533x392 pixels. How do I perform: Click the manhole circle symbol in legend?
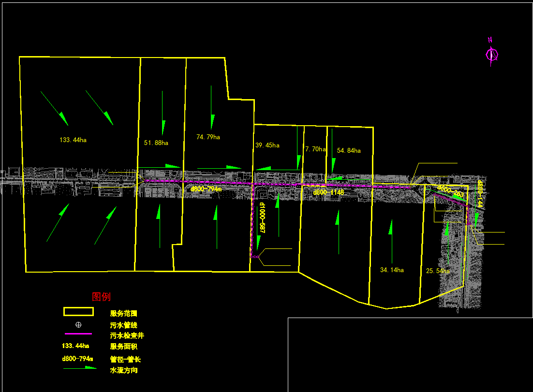click(x=78, y=325)
